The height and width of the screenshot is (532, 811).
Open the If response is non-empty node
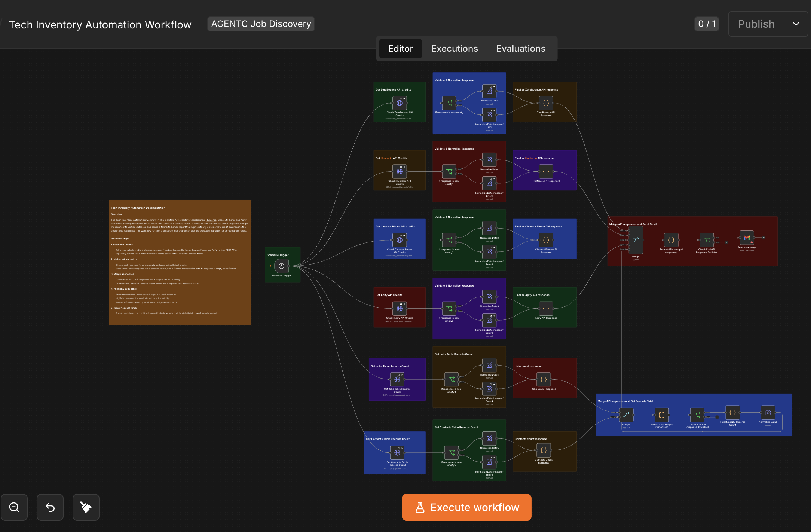coord(449,103)
